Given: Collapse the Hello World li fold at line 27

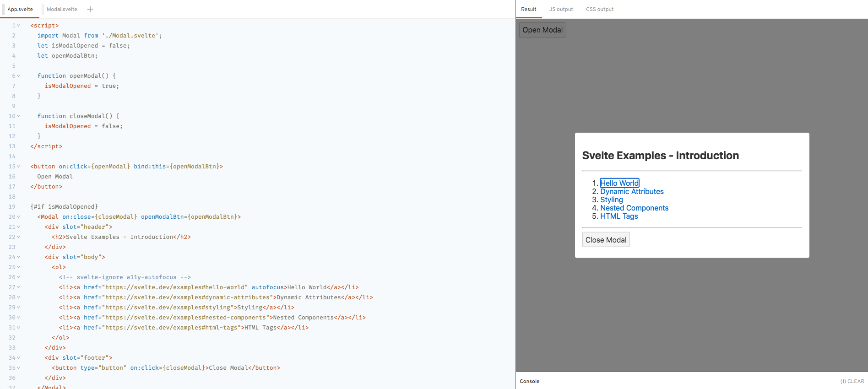Looking at the screenshot, I should coord(19,287).
